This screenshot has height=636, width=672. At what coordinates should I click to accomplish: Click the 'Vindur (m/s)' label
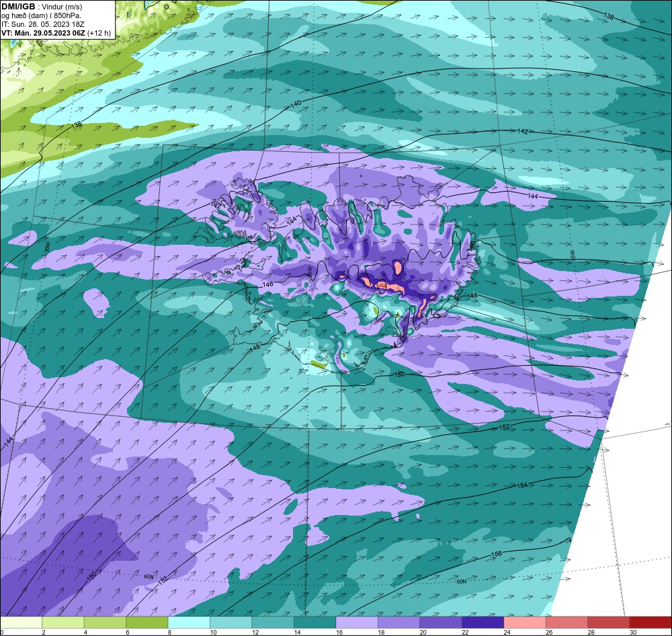point(62,7)
